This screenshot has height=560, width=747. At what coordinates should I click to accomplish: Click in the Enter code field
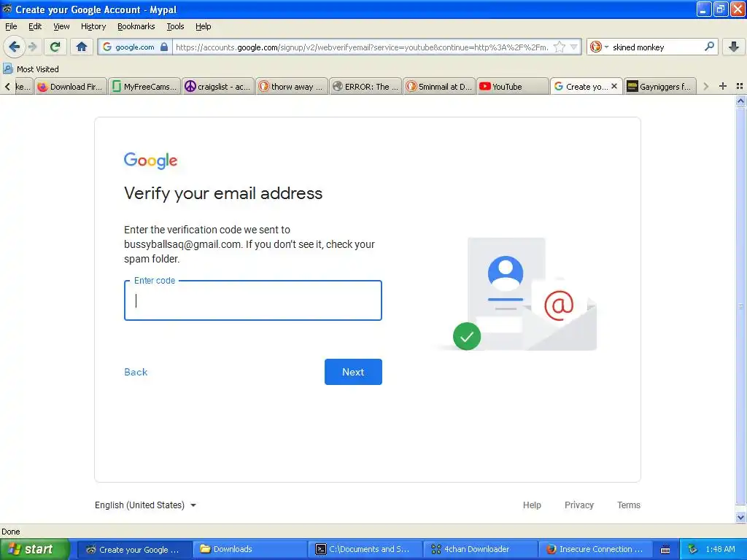click(x=253, y=300)
